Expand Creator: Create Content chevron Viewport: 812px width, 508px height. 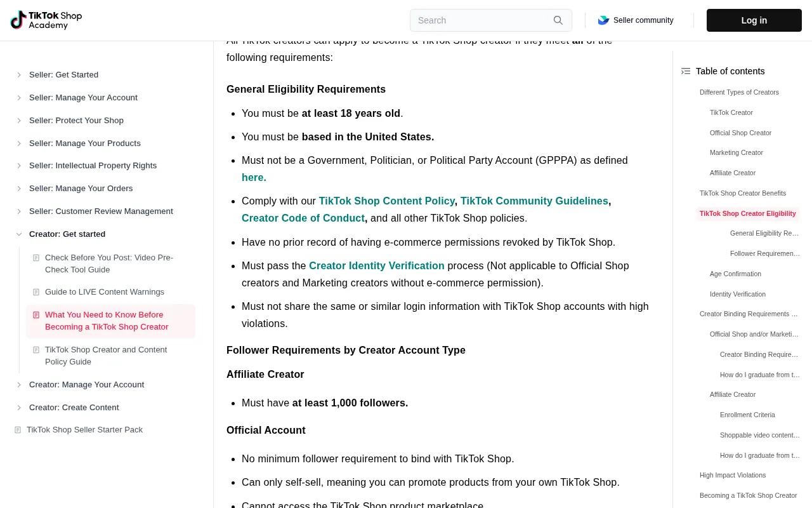point(19,408)
